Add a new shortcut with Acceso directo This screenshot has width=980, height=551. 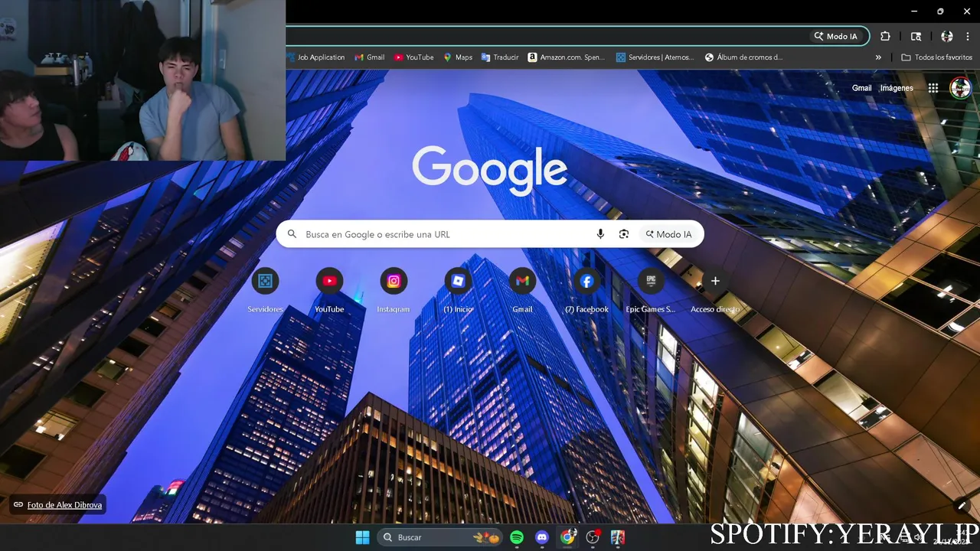715,291
